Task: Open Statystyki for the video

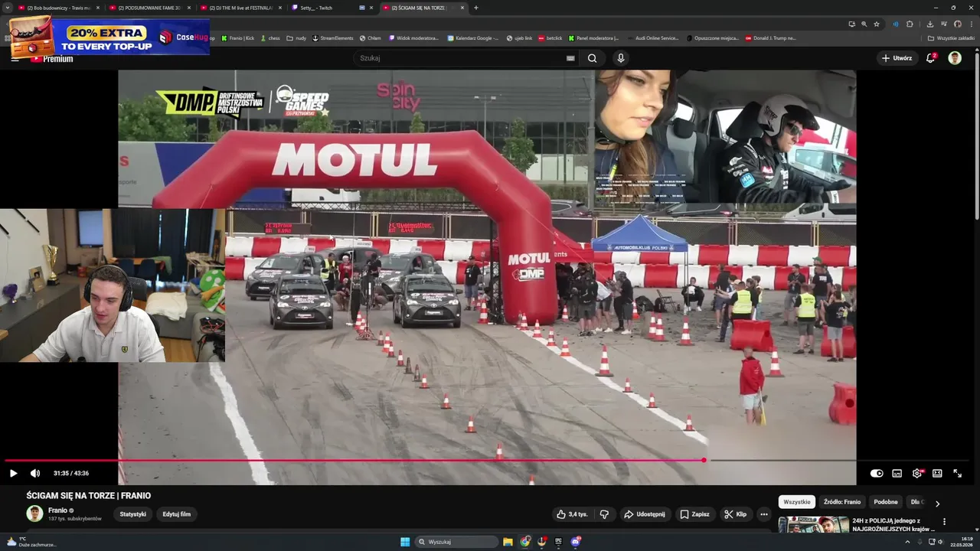Action: (133, 514)
